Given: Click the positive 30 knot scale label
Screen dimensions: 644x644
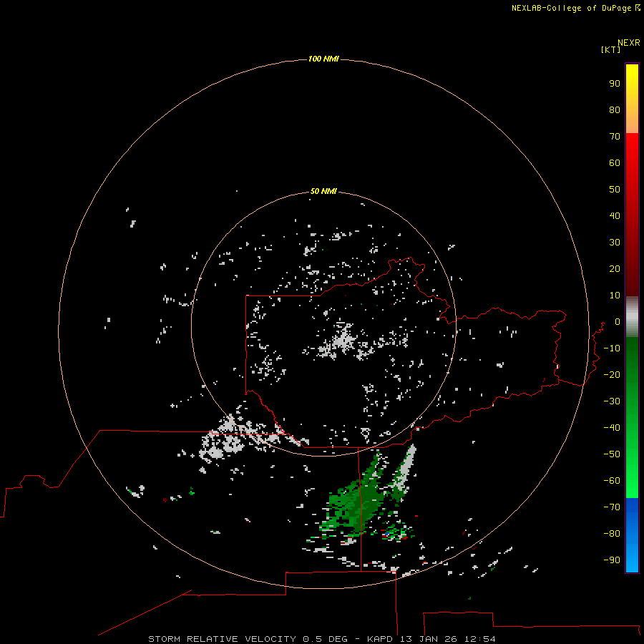Looking at the screenshot, I should pos(615,243).
